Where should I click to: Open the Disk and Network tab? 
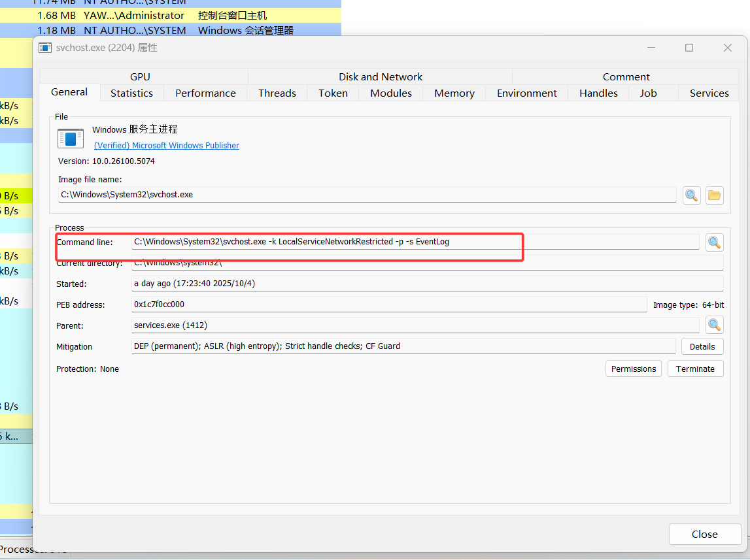381,76
